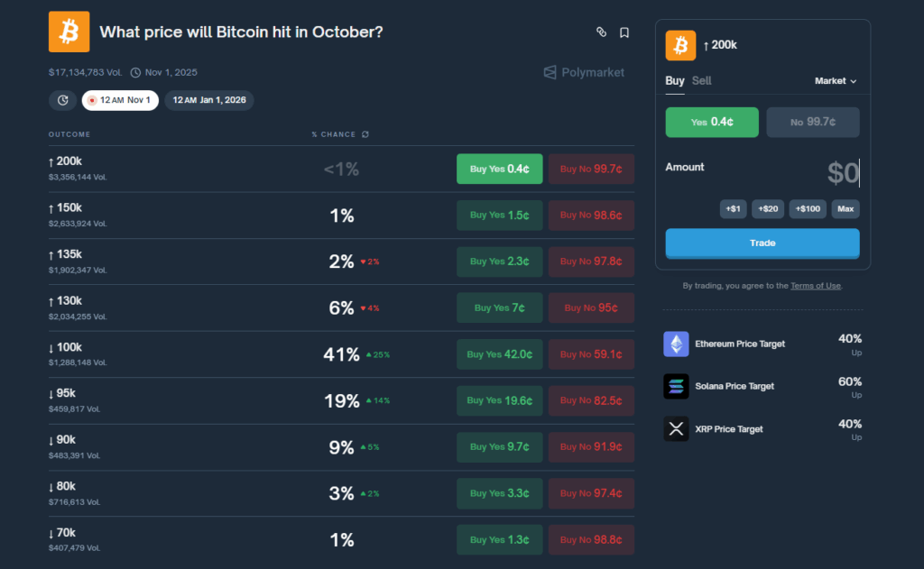Open the XRP Price Target icon

click(x=676, y=428)
